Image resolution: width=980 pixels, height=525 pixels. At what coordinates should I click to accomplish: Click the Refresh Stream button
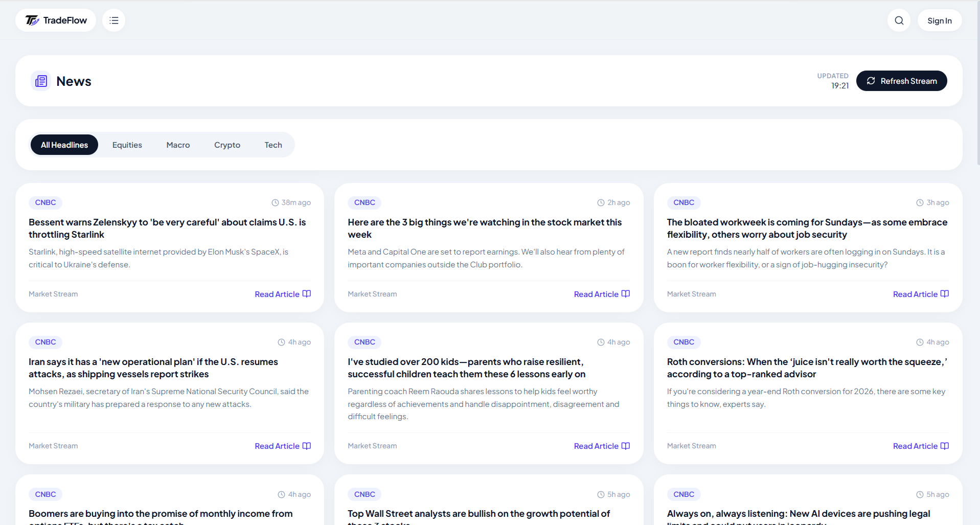point(901,81)
